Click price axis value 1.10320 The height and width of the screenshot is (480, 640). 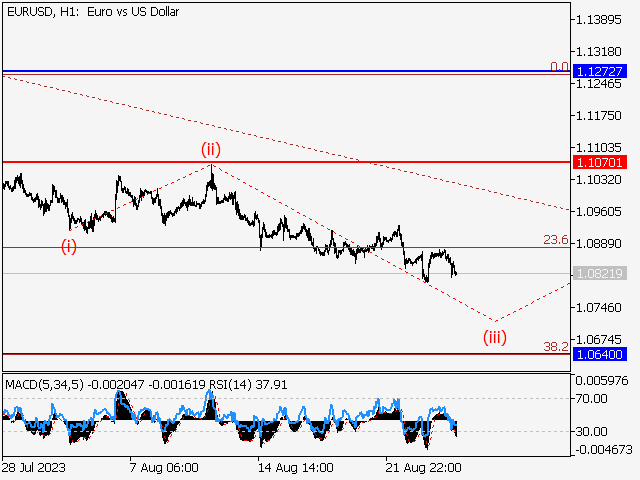[598, 180]
